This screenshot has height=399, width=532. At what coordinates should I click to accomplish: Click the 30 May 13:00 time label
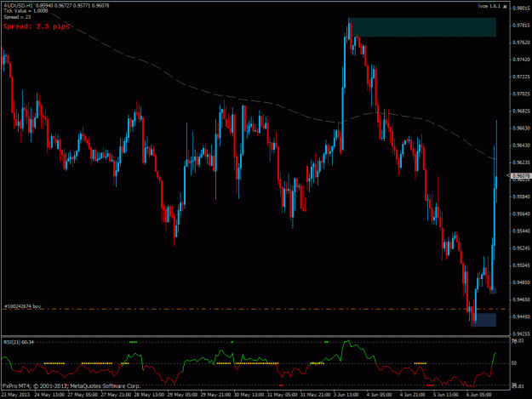[249, 395]
